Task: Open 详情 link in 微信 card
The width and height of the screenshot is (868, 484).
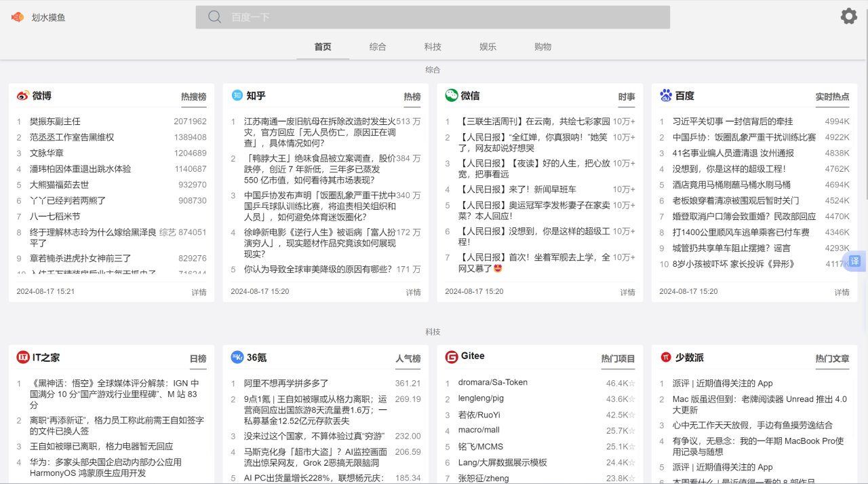Action: point(627,292)
